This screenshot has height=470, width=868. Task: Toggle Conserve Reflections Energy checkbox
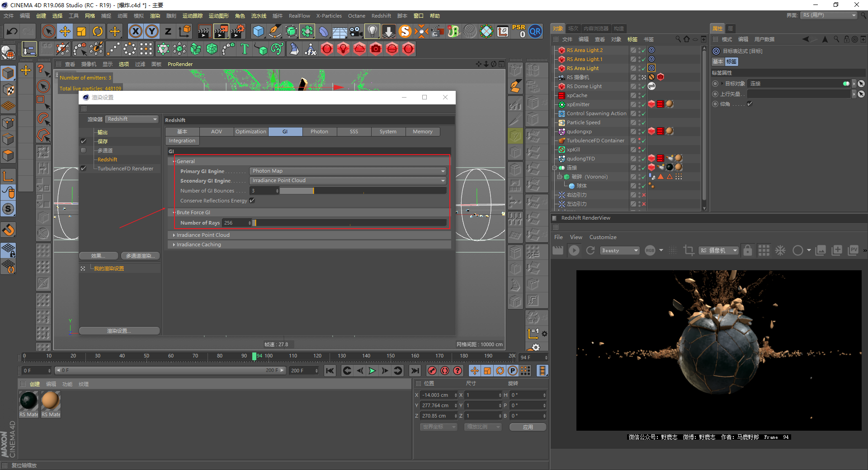252,201
